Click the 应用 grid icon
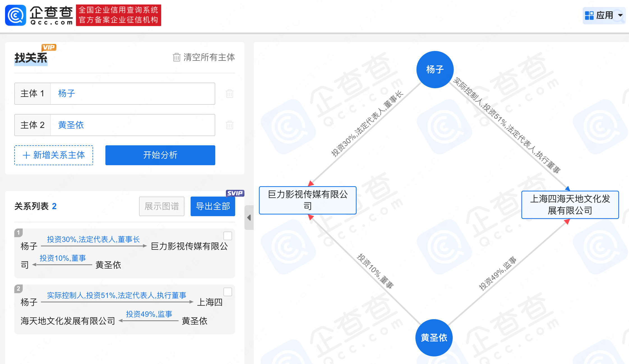This screenshot has height=364, width=629. coord(589,15)
